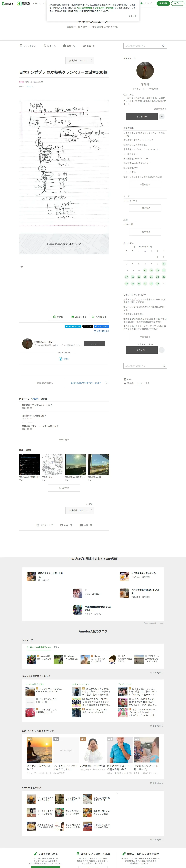Open rank 1 Swiss article sunset thumbnail

[x=40, y=750]
